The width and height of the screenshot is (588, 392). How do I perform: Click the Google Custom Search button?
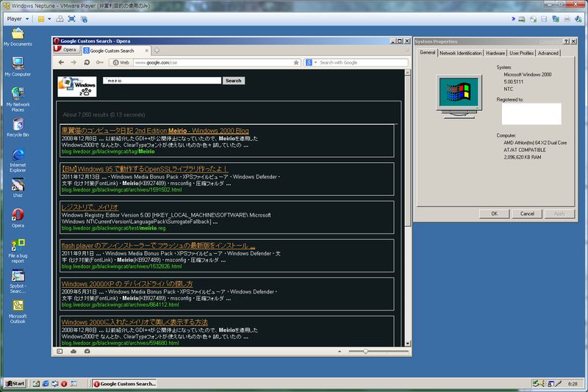[x=233, y=81]
